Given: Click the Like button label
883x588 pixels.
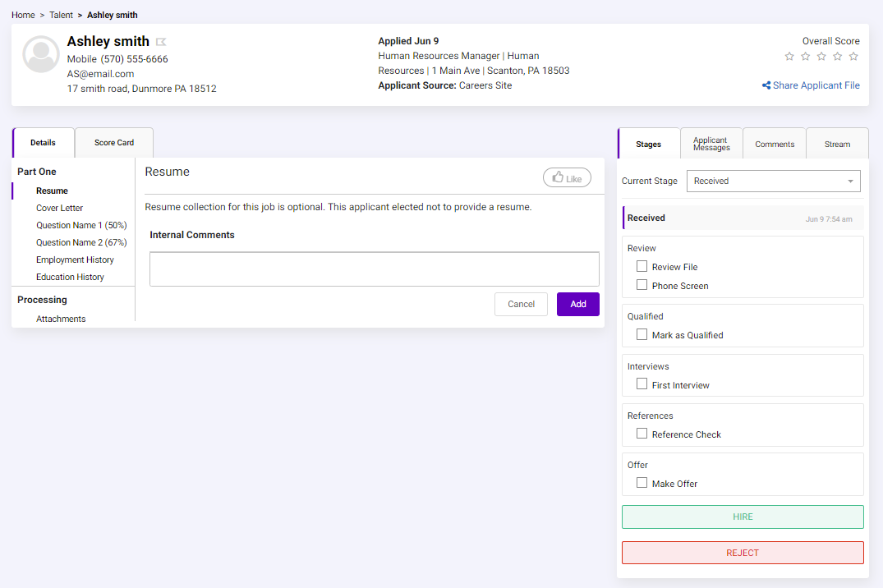Looking at the screenshot, I should (574, 179).
